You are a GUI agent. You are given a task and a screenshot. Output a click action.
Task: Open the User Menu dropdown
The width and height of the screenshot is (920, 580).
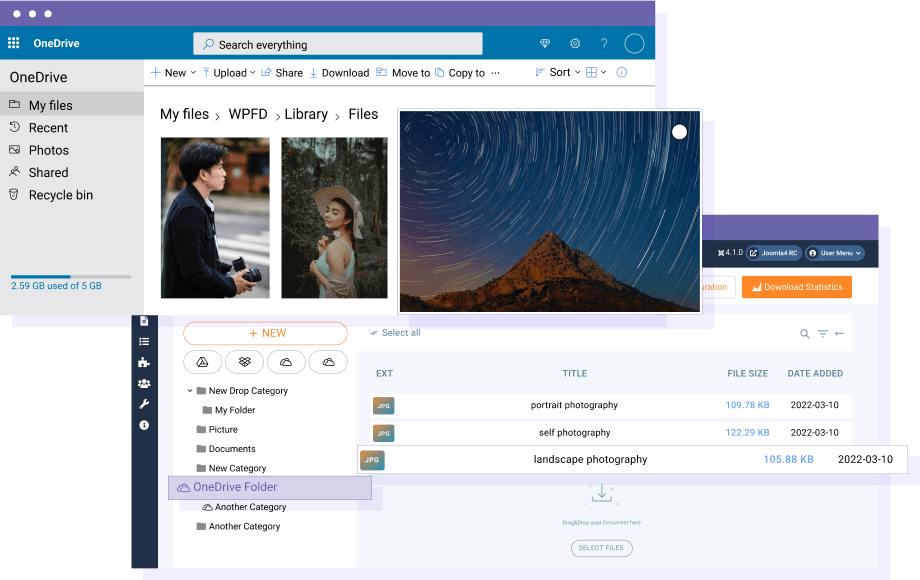(835, 253)
